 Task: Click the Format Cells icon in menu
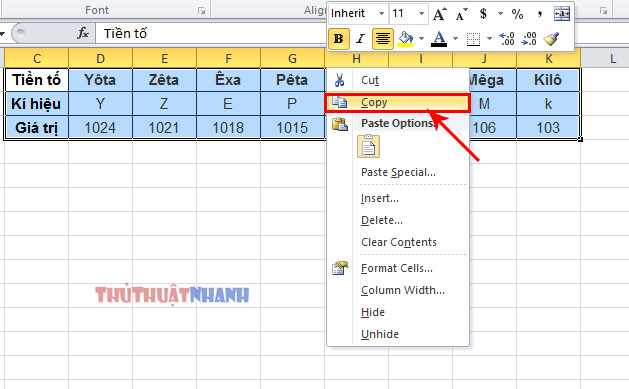[x=340, y=268]
